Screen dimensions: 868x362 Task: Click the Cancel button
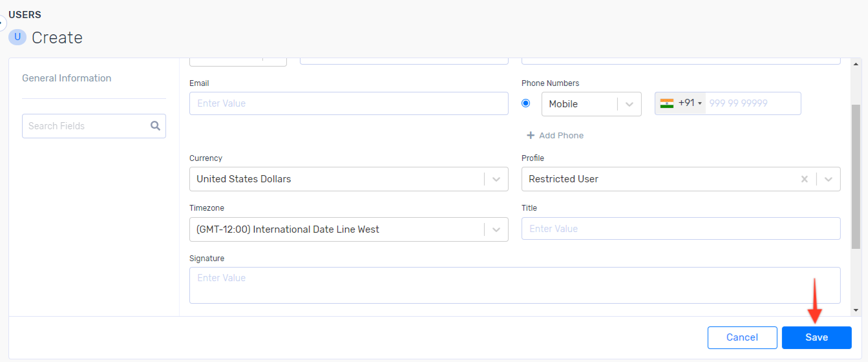coord(742,337)
